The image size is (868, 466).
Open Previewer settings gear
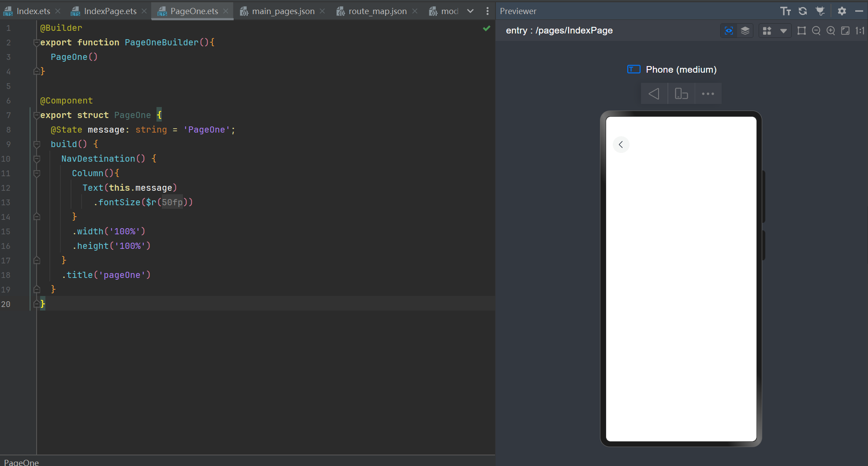tap(842, 11)
